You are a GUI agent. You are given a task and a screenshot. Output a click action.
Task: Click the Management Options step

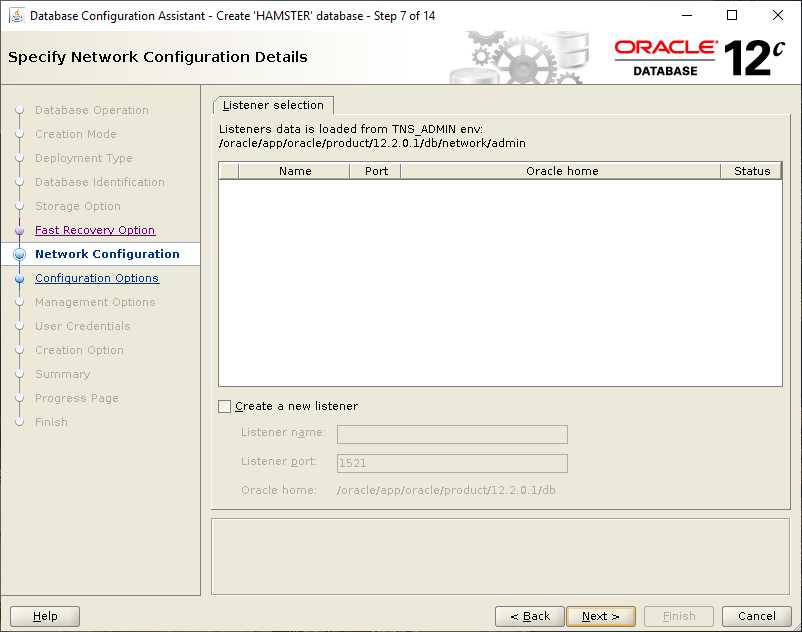[x=95, y=302]
